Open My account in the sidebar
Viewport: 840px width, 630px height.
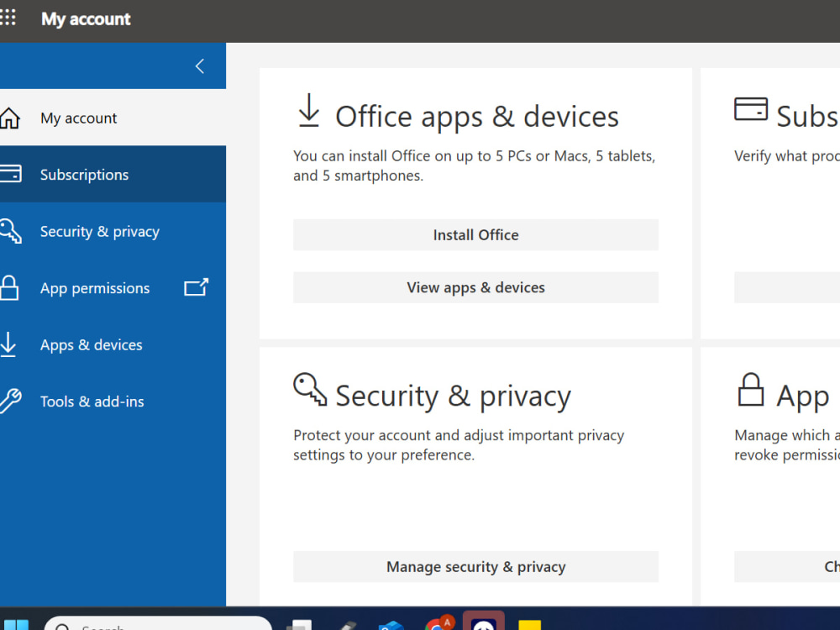(113, 118)
